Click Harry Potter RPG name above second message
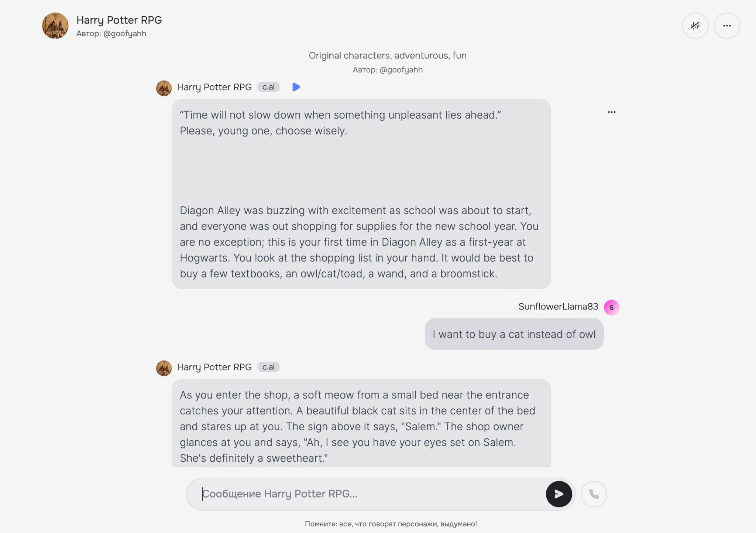This screenshot has width=756, height=533. click(x=214, y=367)
